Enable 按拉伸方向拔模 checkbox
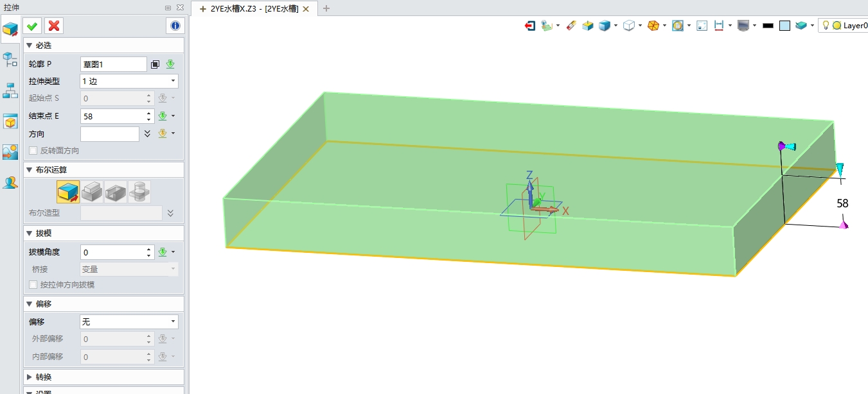 click(33, 284)
